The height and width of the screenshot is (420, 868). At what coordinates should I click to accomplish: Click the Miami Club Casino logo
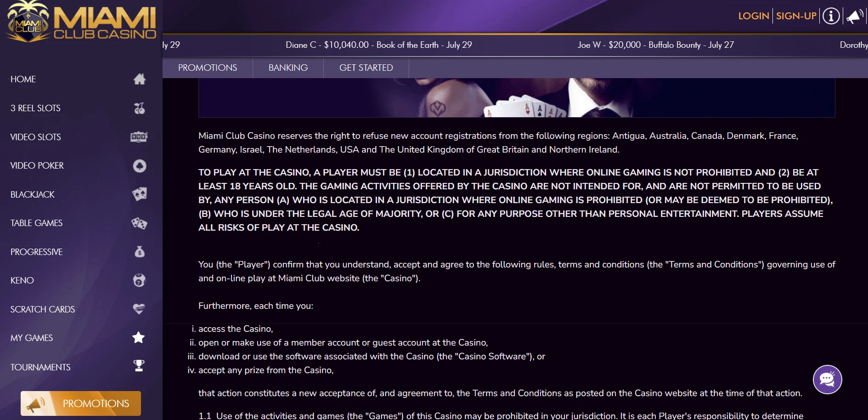[x=81, y=22]
